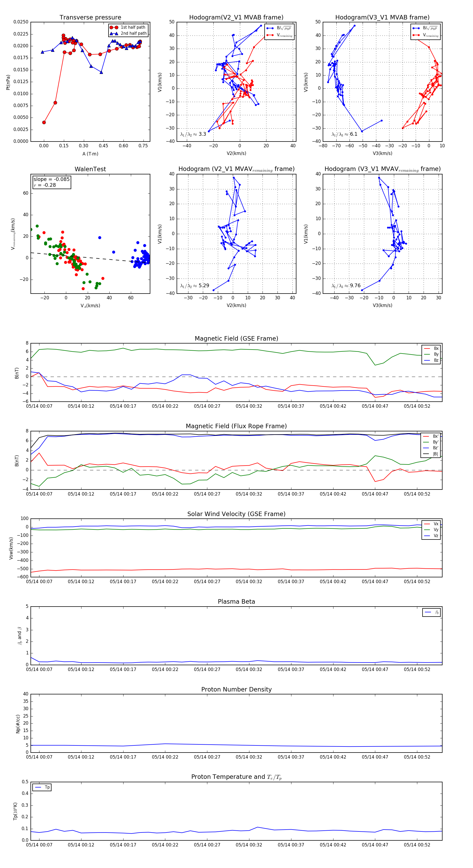473x868 pixels.
Task: Click the 'Proton Number Density' title
Action: 236,689
